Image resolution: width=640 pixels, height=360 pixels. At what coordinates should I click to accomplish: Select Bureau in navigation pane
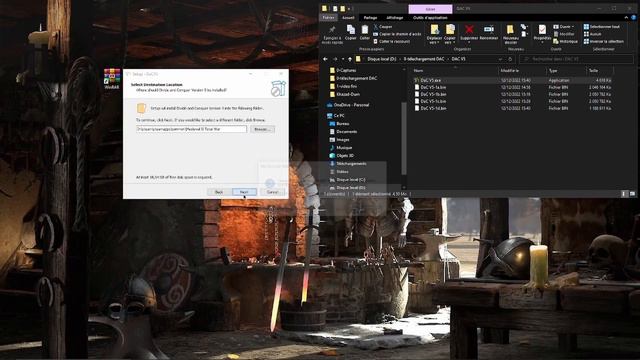click(x=340, y=124)
